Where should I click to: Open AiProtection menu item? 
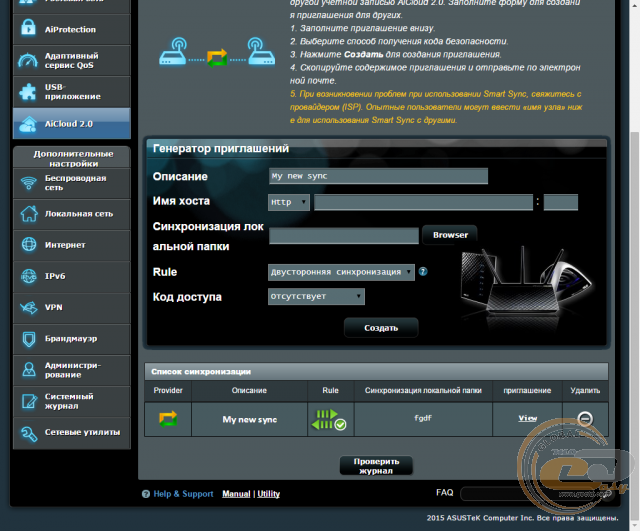[x=72, y=29]
